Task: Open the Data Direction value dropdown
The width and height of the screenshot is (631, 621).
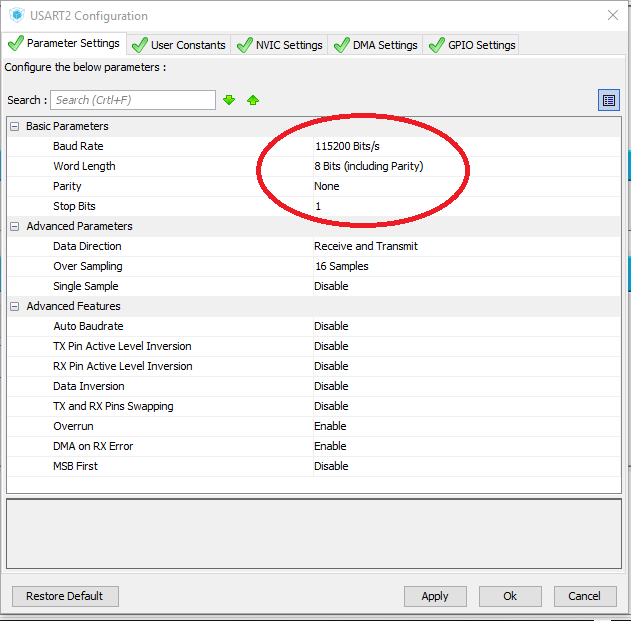Action: [366, 246]
